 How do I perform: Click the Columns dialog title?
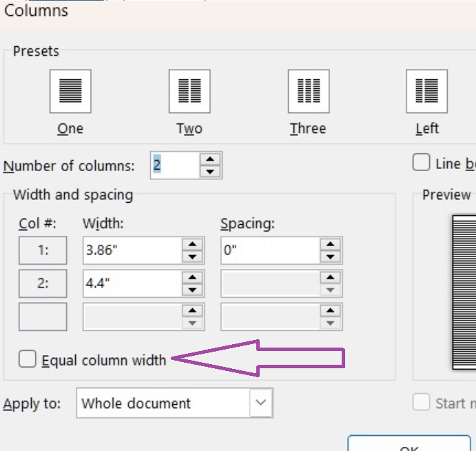(x=36, y=11)
